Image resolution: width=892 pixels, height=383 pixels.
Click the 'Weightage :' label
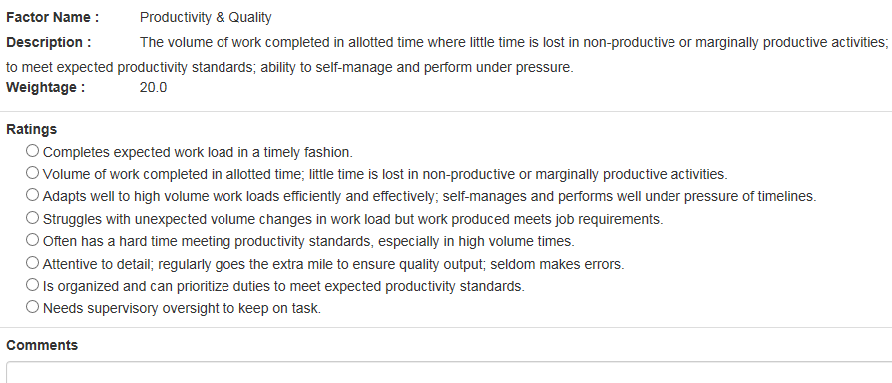pyautogui.click(x=46, y=88)
